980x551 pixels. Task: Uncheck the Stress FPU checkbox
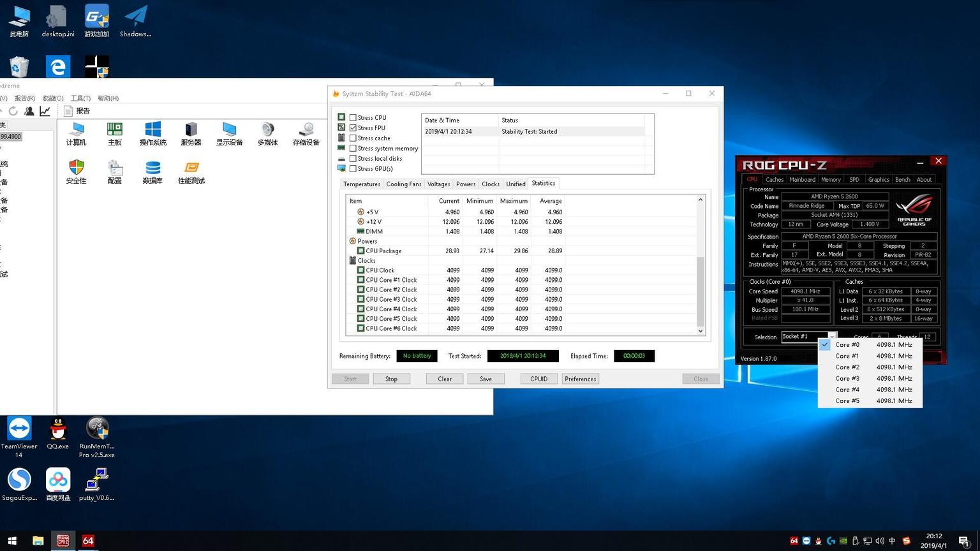pyautogui.click(x=353, y=128)
